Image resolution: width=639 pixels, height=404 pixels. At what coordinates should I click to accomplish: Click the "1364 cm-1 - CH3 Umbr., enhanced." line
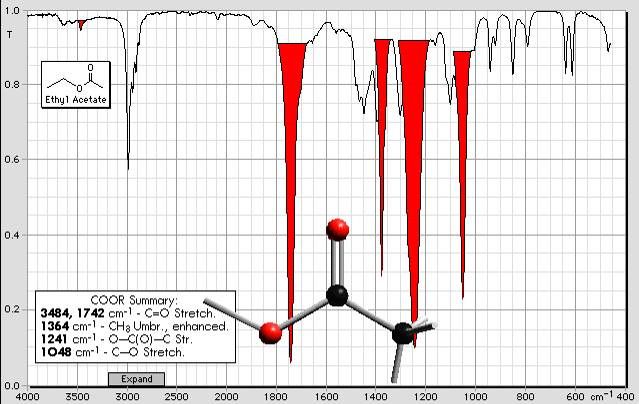click(135, 326)
